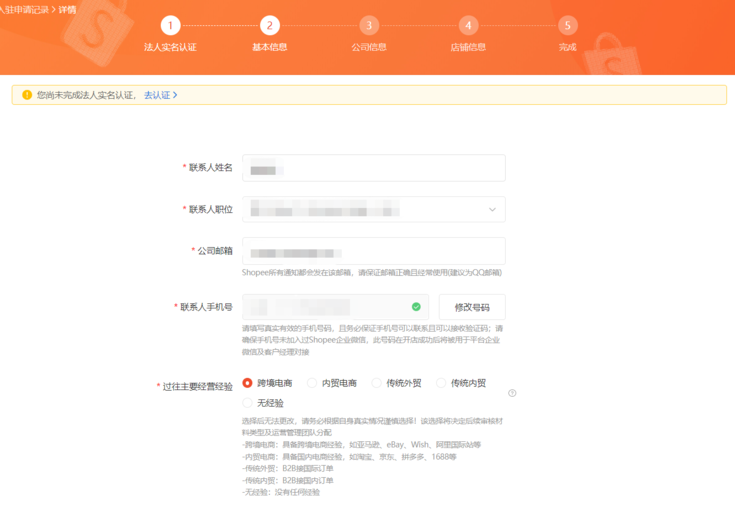Viewport: 735px width, 506px height.
Task: Select 无经验 radio option
Action: click(x=248, y=403)
